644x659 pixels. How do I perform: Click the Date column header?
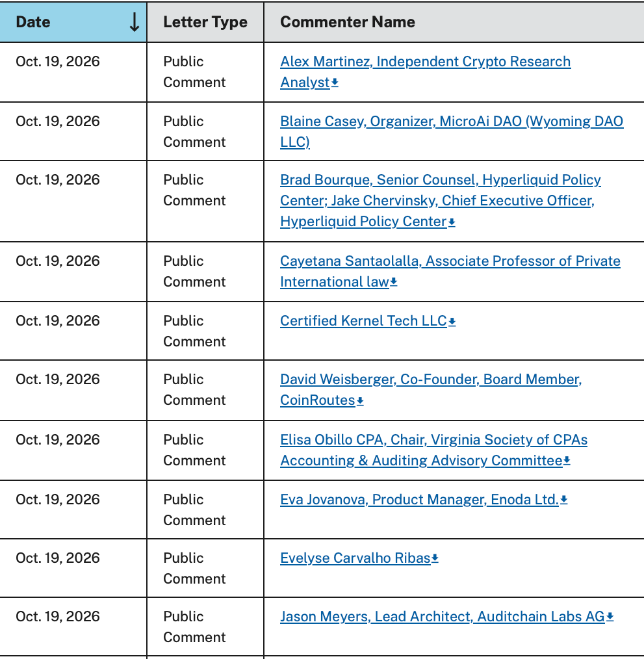73,22
